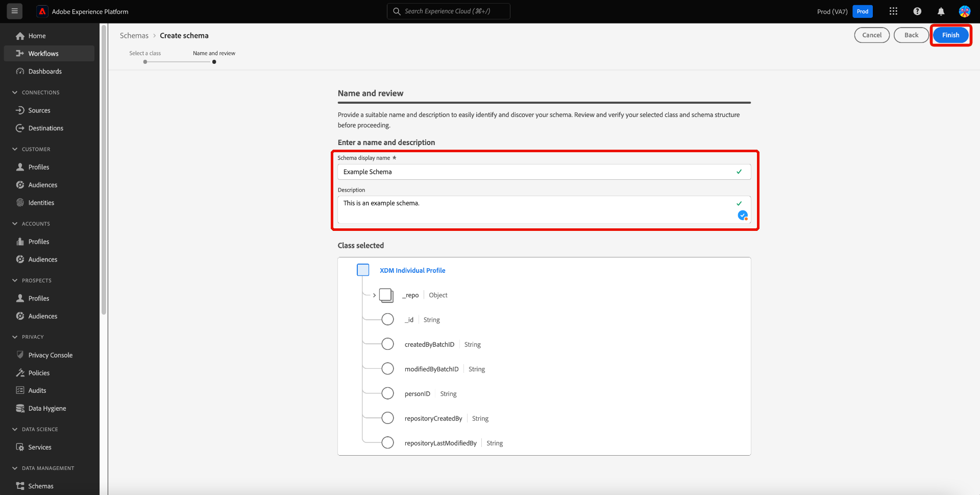Open Workflows in the left navigation
Image resolution: width=980 pixels, height=495 pixels.
tap(43, 54)
